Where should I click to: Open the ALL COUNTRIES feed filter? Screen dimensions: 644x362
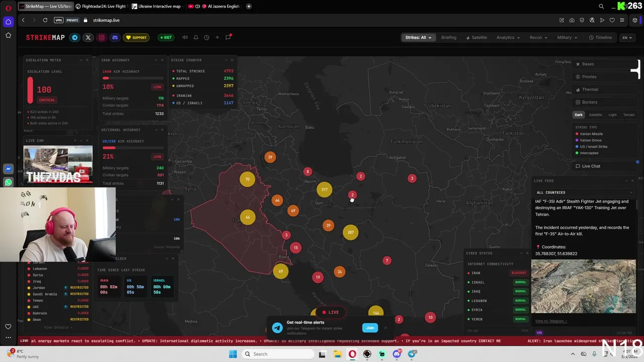click(x=585, y=193)
